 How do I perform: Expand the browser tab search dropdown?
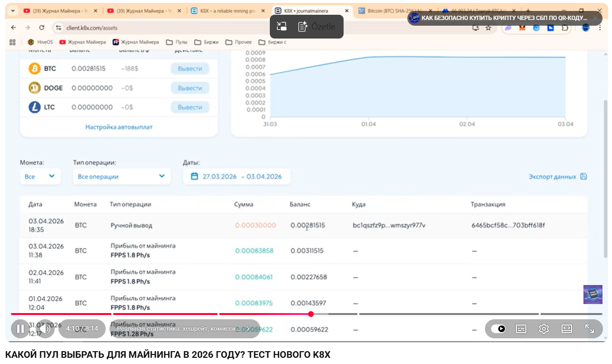12,11
